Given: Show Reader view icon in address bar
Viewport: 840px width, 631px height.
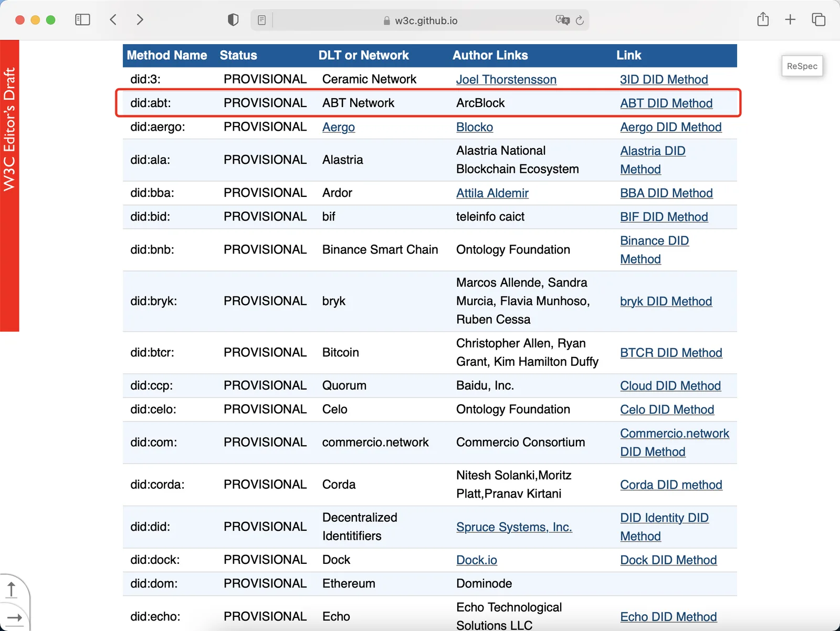Looking at the screenshot, I should (261, 20).
